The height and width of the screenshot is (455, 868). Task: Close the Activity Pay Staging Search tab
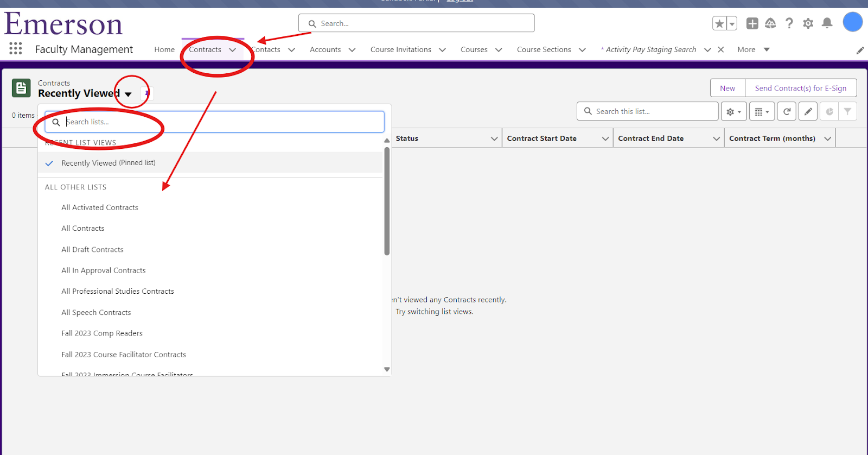pyautogui.click(x=721, y=49)
